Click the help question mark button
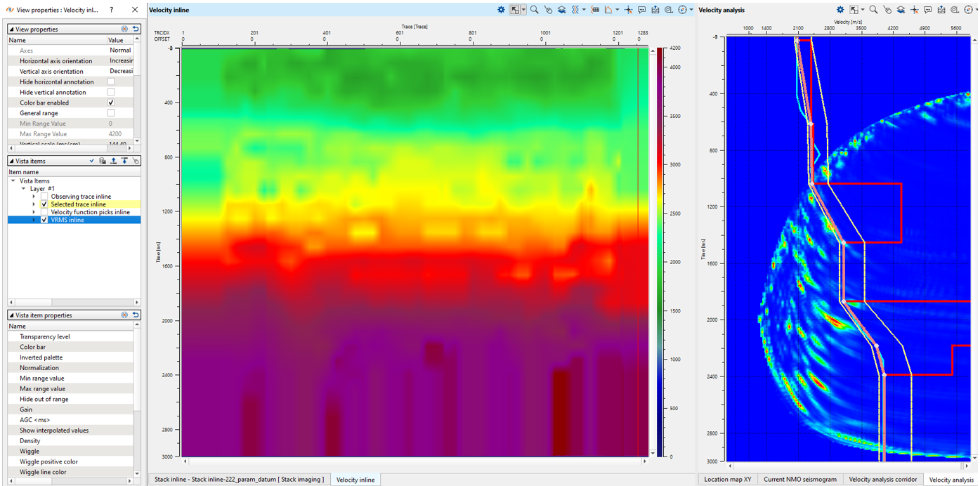The image size is (980, 486). (x=112, y=10)
